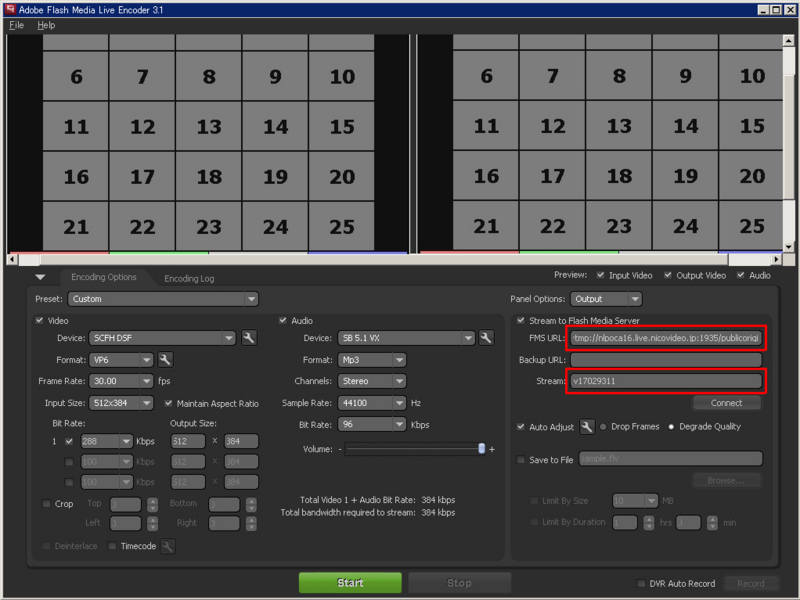Click the green Start button
The image size is (800, 600).
click(350, 583)
